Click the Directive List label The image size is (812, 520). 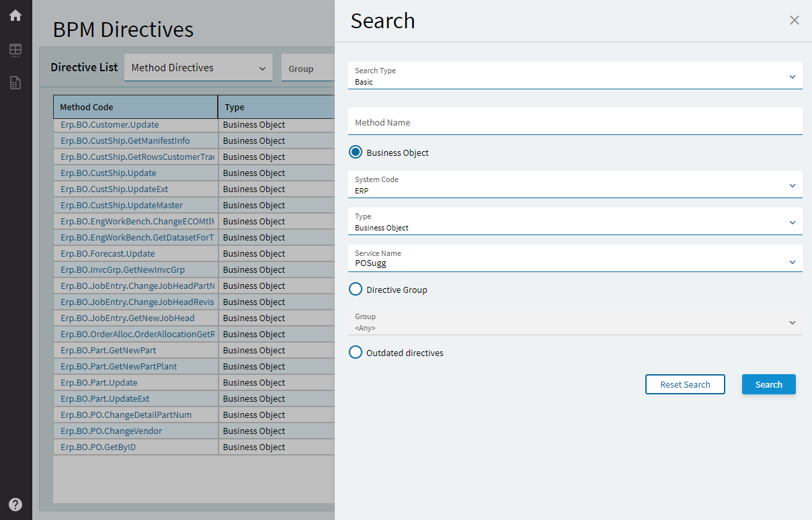(84, 67)
